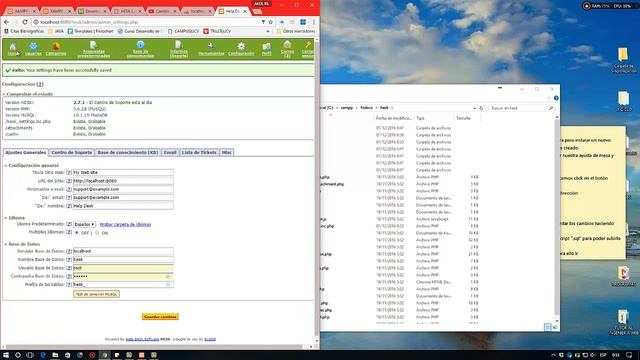The image size is (640, 360).
Task: Click the Guardar cambios button
Action: [160, 317]
